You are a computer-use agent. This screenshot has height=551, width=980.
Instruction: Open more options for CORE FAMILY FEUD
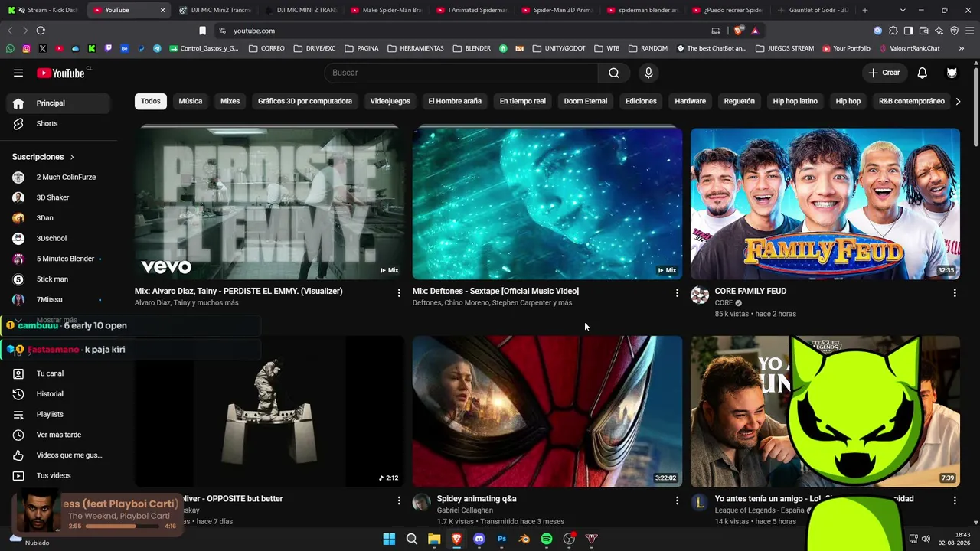point(955,293)
